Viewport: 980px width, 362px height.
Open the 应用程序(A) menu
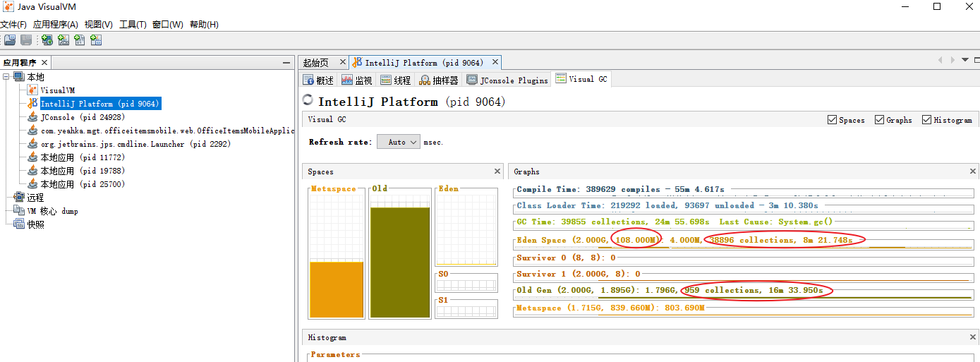point(56,24)
